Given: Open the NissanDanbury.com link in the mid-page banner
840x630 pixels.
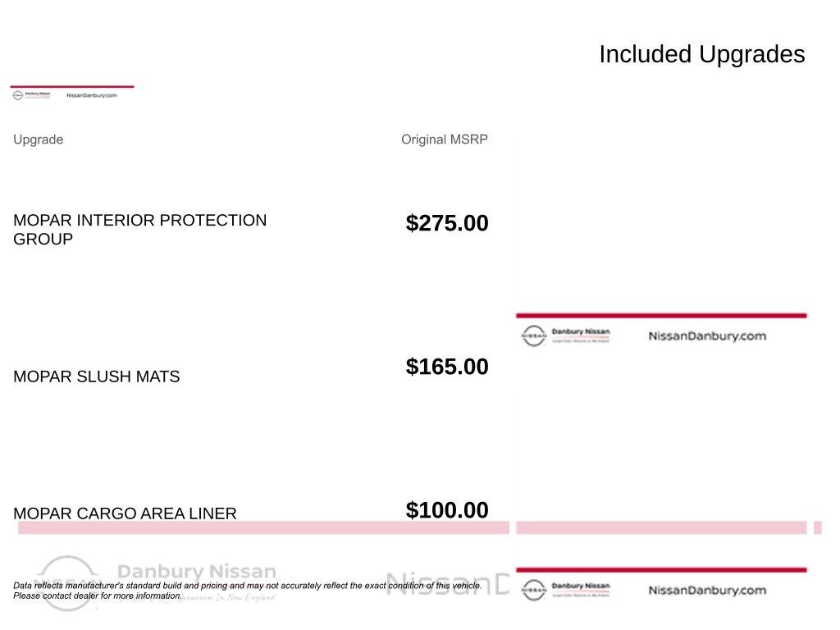Looking at the screenshot, I should point(707,336).
